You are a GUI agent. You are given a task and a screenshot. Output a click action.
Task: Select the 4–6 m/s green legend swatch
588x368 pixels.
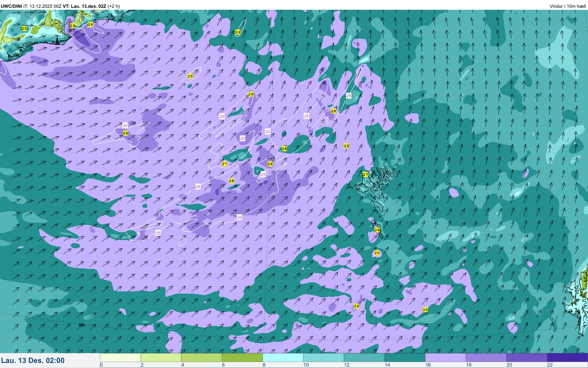click(202, 357)
